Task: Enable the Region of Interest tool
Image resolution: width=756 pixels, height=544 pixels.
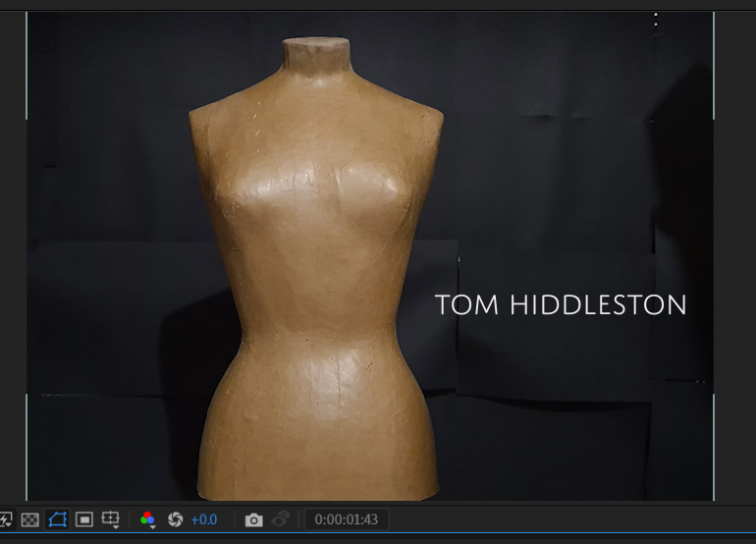Action: [x=84, y=519]
